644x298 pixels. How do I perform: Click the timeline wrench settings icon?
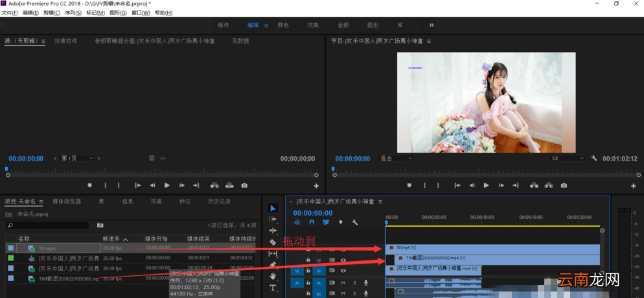click(x=355, y=222)
